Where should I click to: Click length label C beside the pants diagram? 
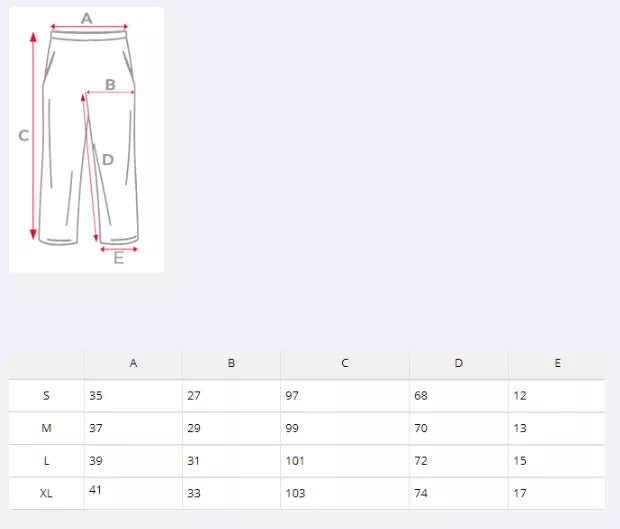[23, 136]
